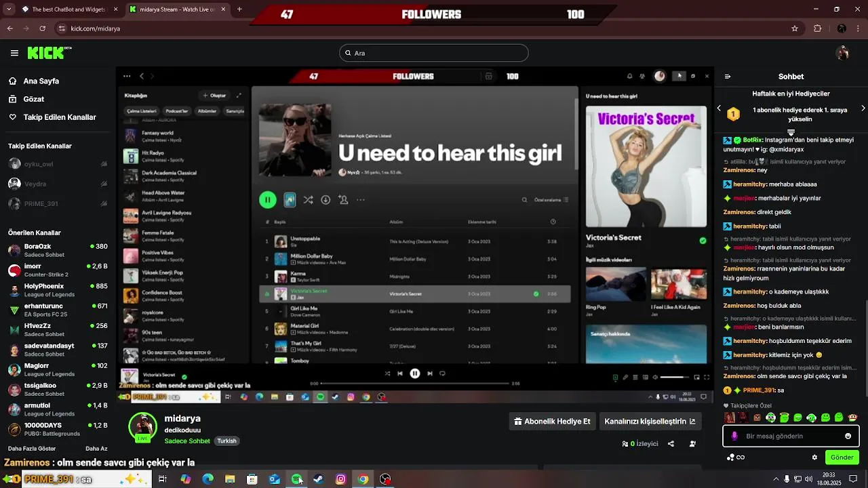This screenshot has width=868, height=488.
Task: Open the user avatar menu in Kick header
Action: point(843,53)
